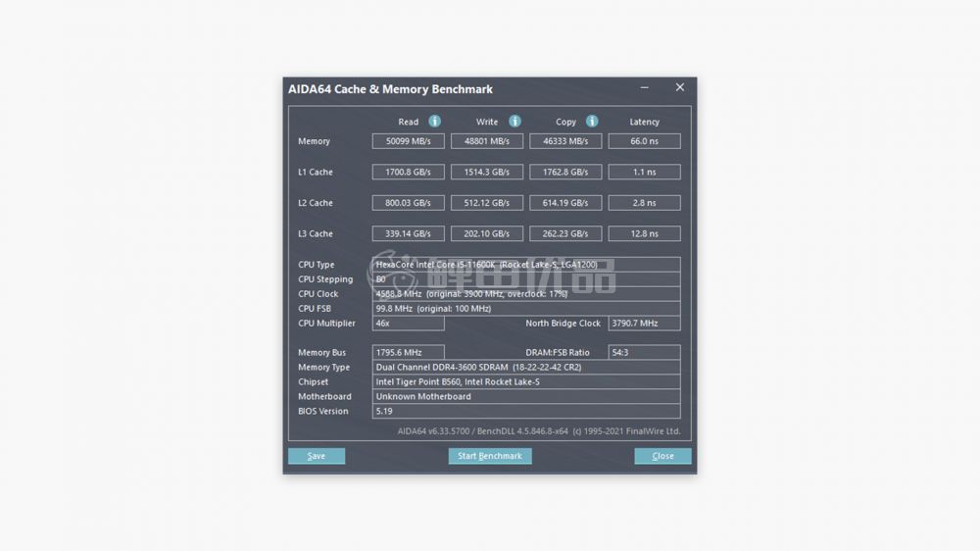Click the Write info icon
The width and height of the screenshot is (980, 551).
[x=514, y=121]
